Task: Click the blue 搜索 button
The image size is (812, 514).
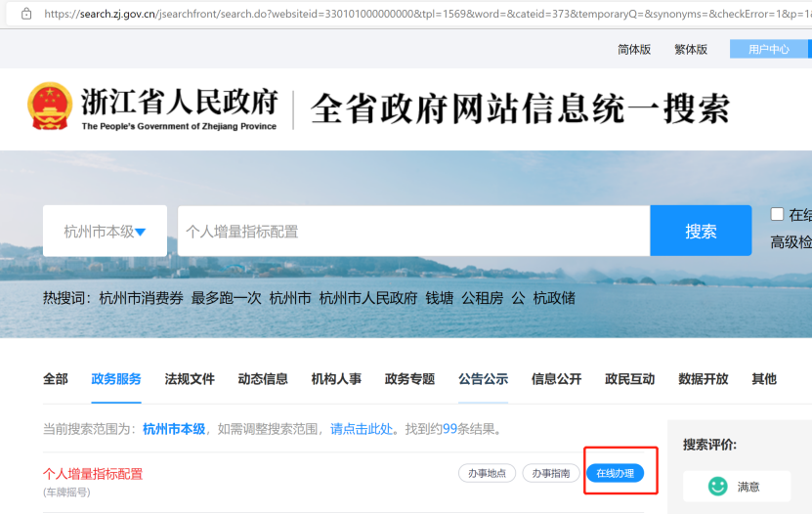Action: tap(701, 232)
